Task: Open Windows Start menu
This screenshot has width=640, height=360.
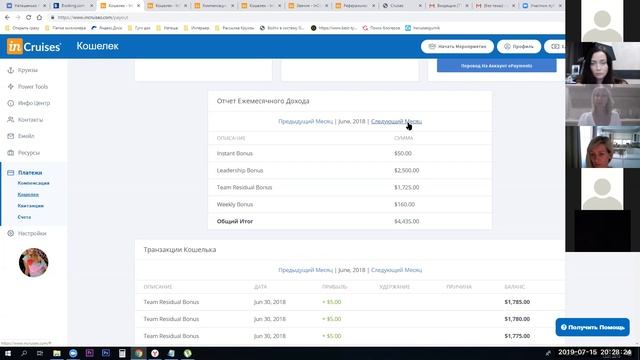Action: click(x=7, y=353)
